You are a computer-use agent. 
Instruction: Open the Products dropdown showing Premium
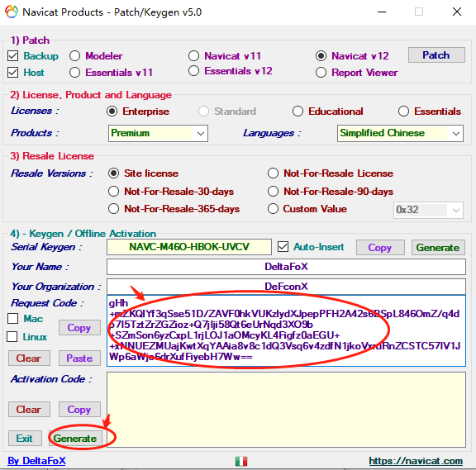click(158, 133)
